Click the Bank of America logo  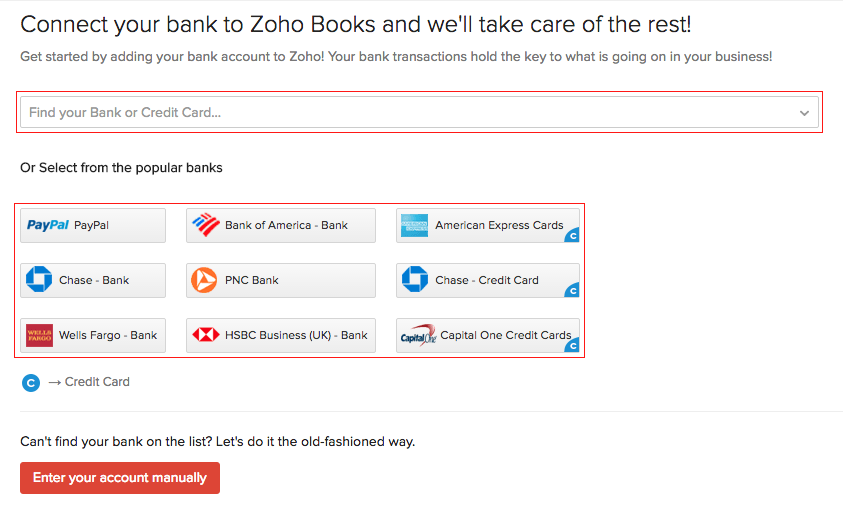pyautogui.click(x=205, y=226)
